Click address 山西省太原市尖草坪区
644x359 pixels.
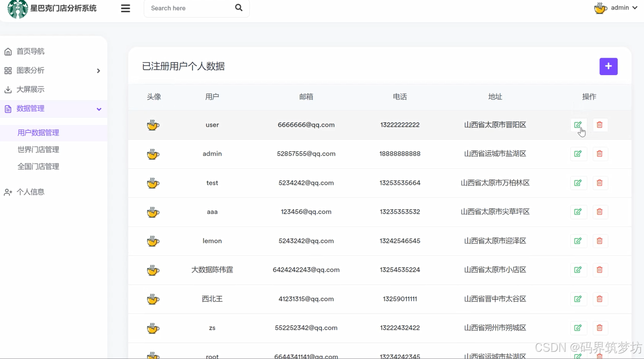pos(495,212)
